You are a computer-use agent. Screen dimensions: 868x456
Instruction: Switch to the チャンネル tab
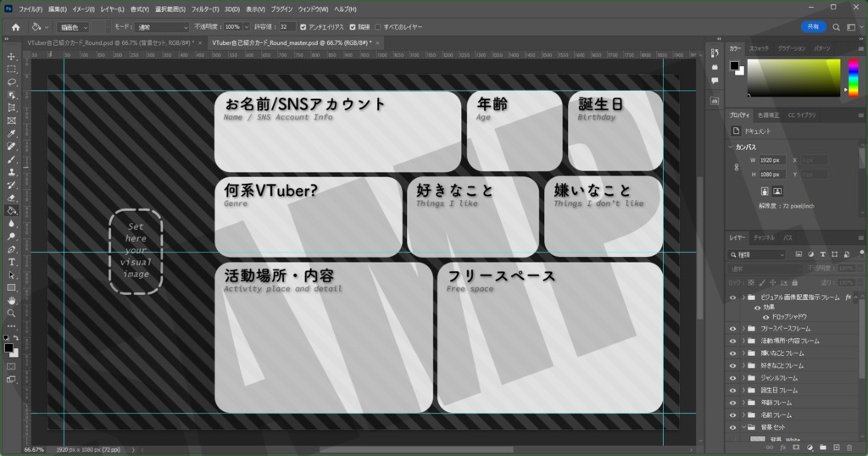(764, 238)
